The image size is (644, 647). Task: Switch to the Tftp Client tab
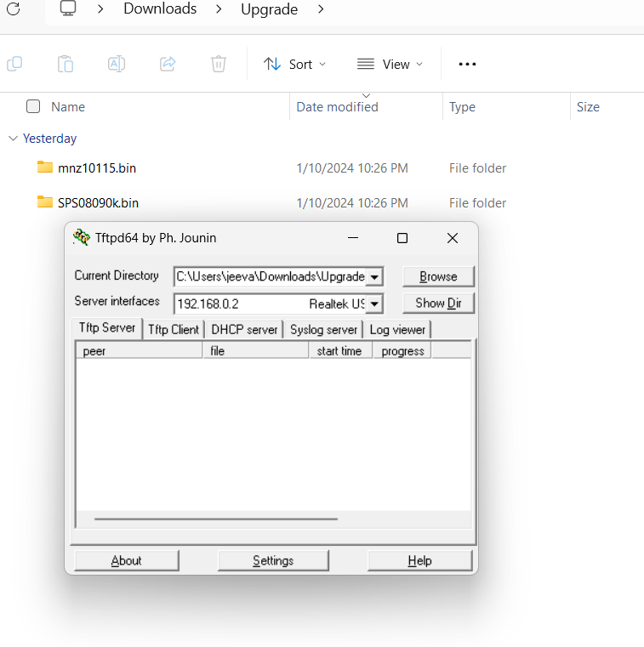click(x=174, y=329)
